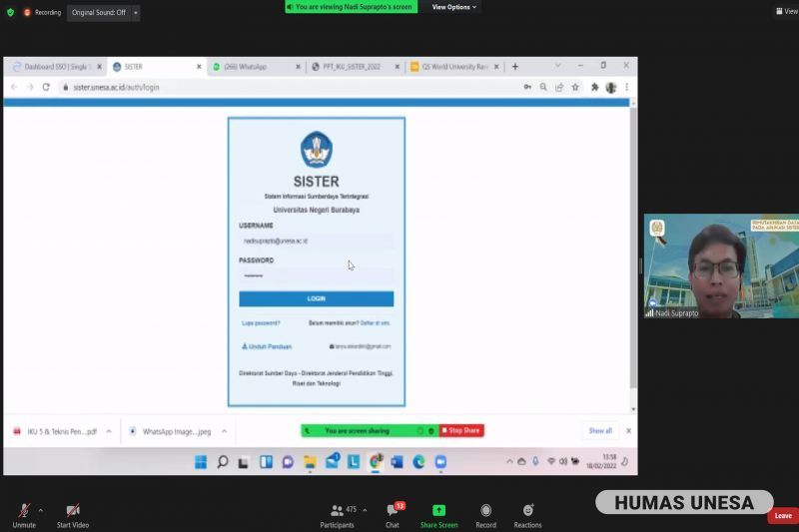Screen dimensions: 799x532
Task: Click the Daftar di sini link
Action: tap(376, 322)
